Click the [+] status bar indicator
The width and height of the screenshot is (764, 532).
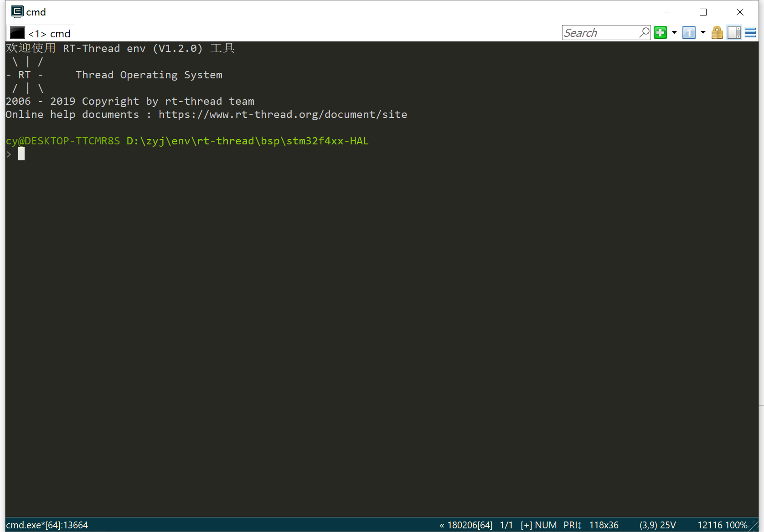[526, 525]
